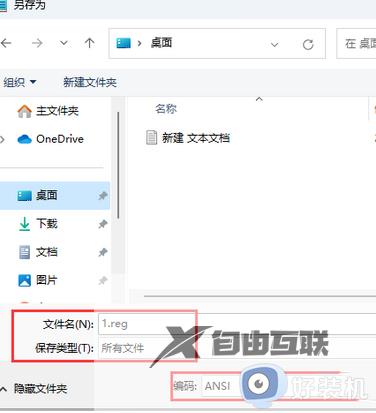This screenshot has height=413, width=376.
Task: Click the pin icon beside 文档
Action: (x=103, y=252)
